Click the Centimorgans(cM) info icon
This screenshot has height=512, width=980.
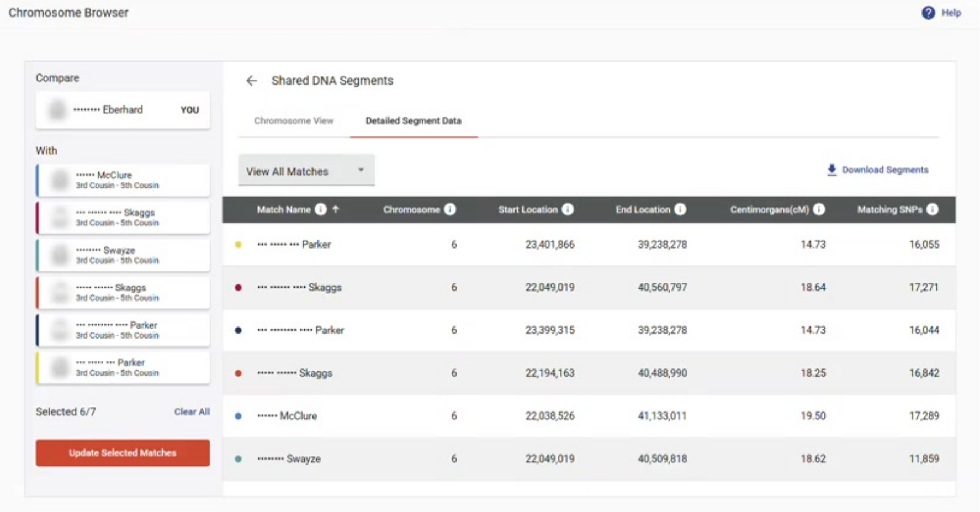(819, 209)
